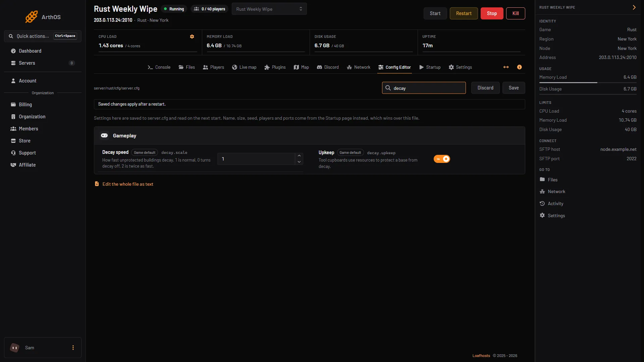Switch to the Players tab
644x362 pixels.
pyautogui.click(x=213, y=67)
